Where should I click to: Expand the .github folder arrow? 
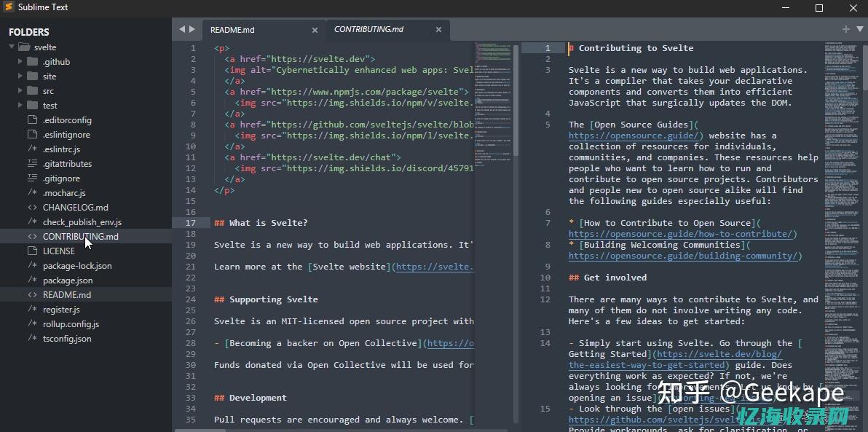click(20, 61)
